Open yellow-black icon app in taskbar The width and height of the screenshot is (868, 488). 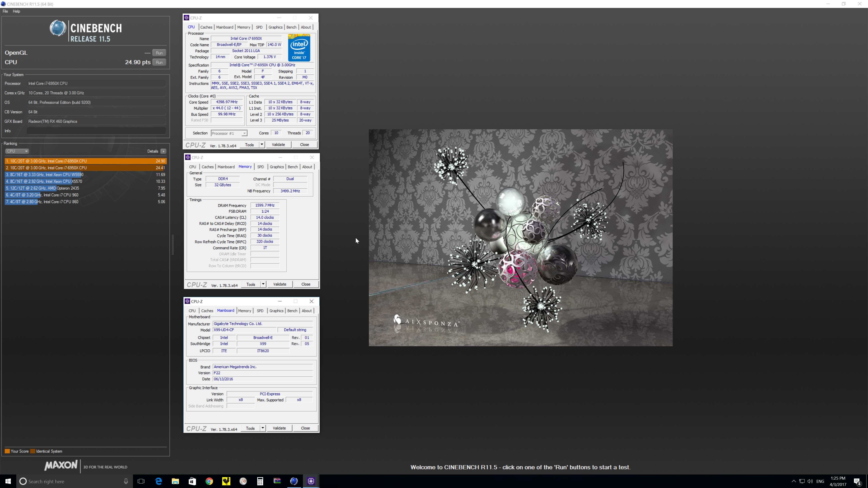[x=226, y=481]
